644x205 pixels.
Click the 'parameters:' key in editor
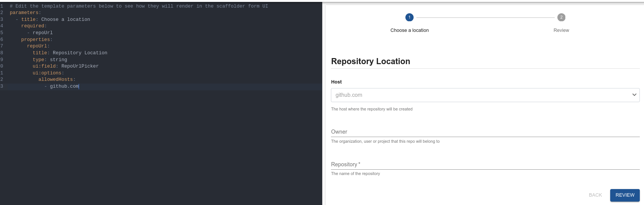pos(25,13)
